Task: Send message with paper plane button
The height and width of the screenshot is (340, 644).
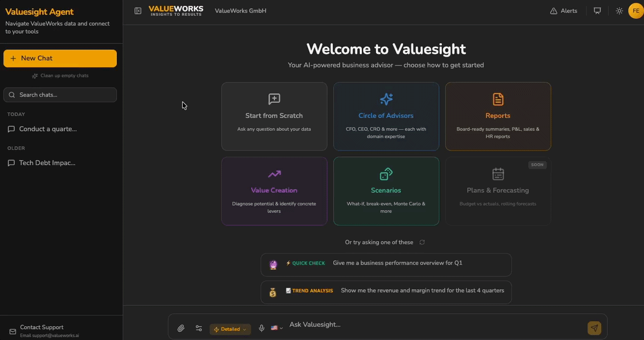Action: pyautogui.click(x=594, y=328)
